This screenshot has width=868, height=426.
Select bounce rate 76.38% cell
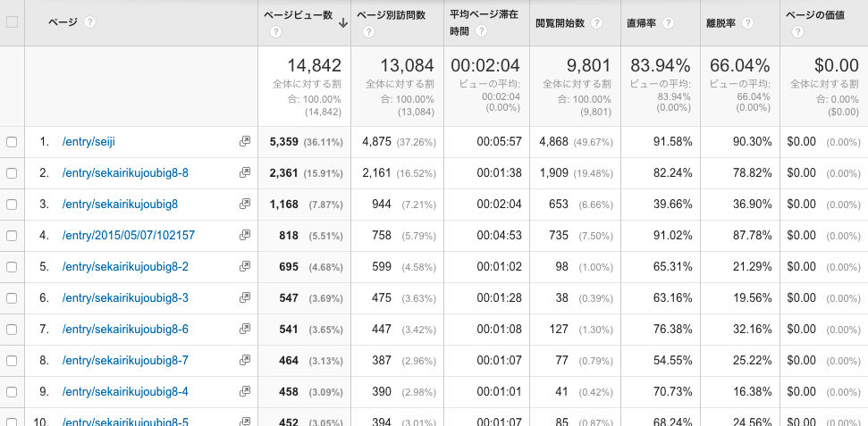pyautogui.click(x=672, y=330)
